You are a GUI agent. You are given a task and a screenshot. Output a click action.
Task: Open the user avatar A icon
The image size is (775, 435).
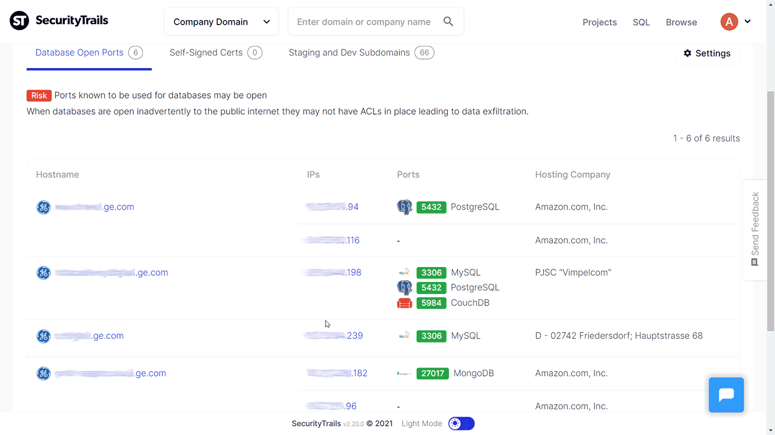(729, 21)
